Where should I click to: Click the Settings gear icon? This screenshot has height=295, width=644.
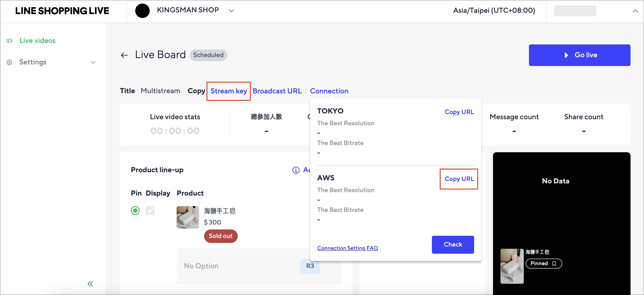(9, 62)
